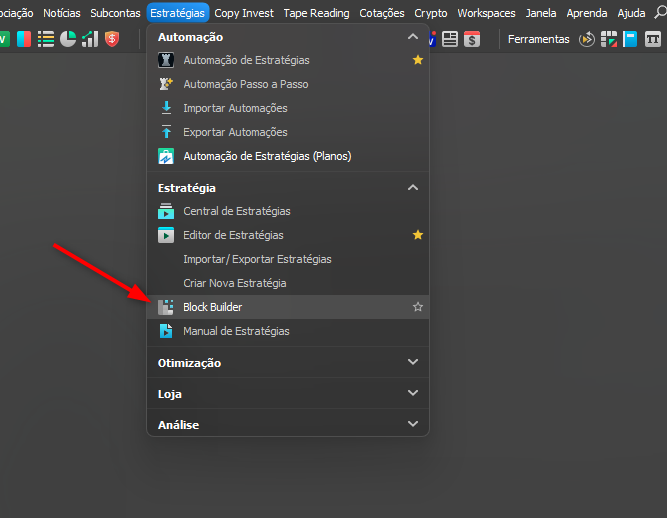
Task: Click the replay arrow circle icon
Action: [587, 39]
